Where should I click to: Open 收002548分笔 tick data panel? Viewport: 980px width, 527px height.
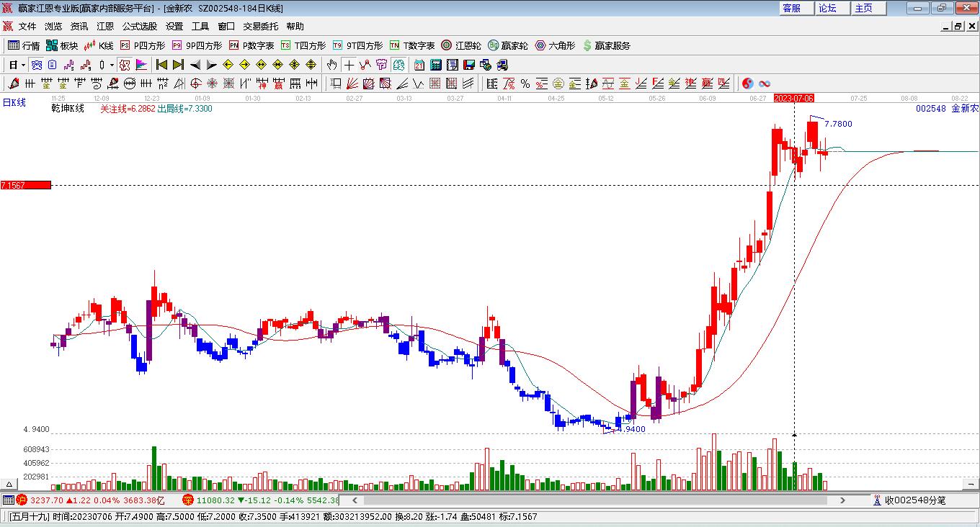pyautogui.click(x=909, y=500)
